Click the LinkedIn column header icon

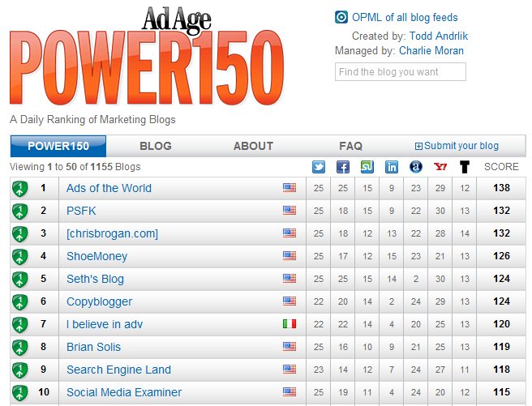pos(392,167)
